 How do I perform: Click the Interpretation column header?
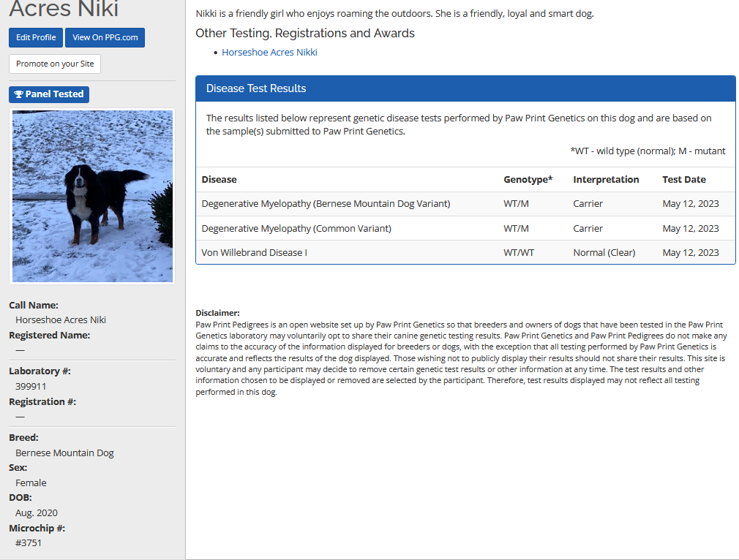coord(606,179)
